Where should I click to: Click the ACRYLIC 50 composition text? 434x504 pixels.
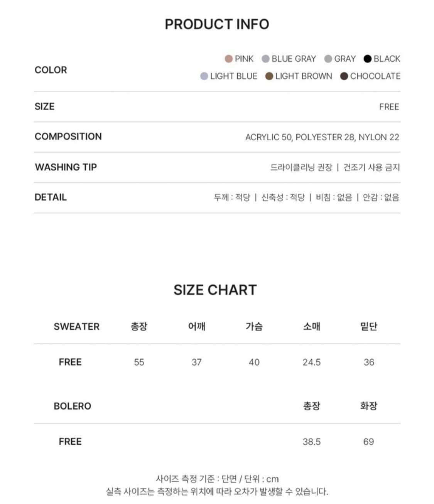click(x=269, y=137)
